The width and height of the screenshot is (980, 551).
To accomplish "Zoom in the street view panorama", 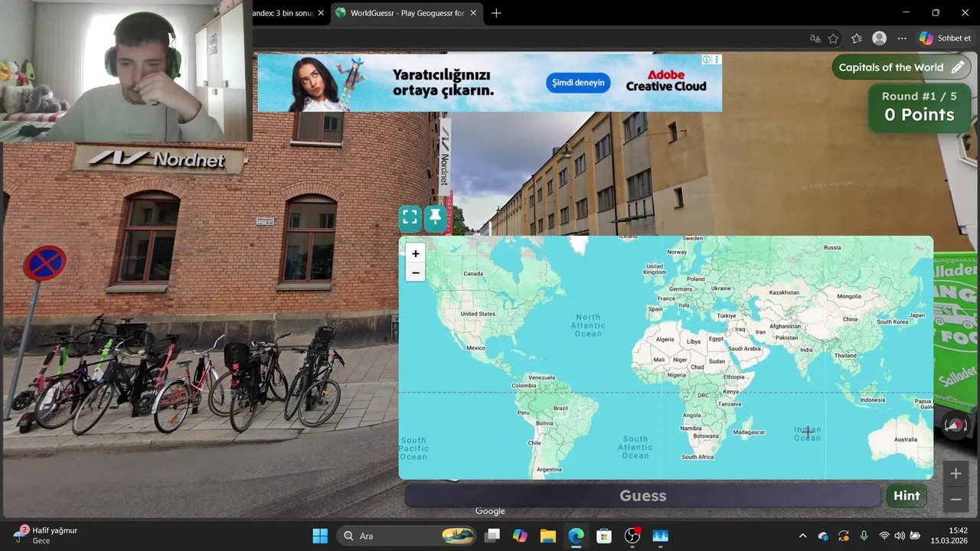I will click(955, 474).
